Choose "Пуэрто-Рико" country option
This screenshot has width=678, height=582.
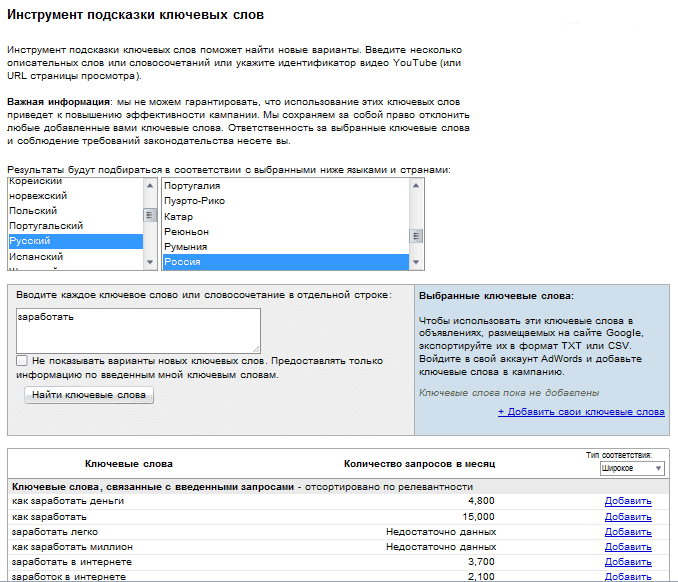(286, 201)
